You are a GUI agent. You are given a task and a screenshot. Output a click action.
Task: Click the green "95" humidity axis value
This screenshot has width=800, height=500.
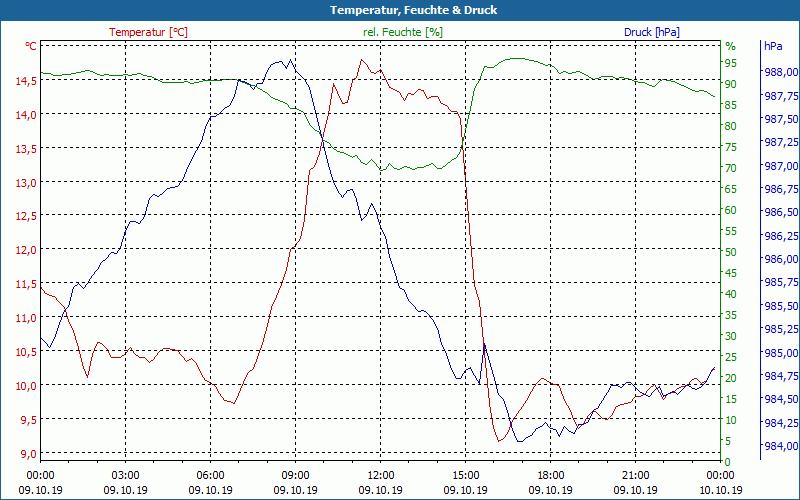(x=731, y=63)
